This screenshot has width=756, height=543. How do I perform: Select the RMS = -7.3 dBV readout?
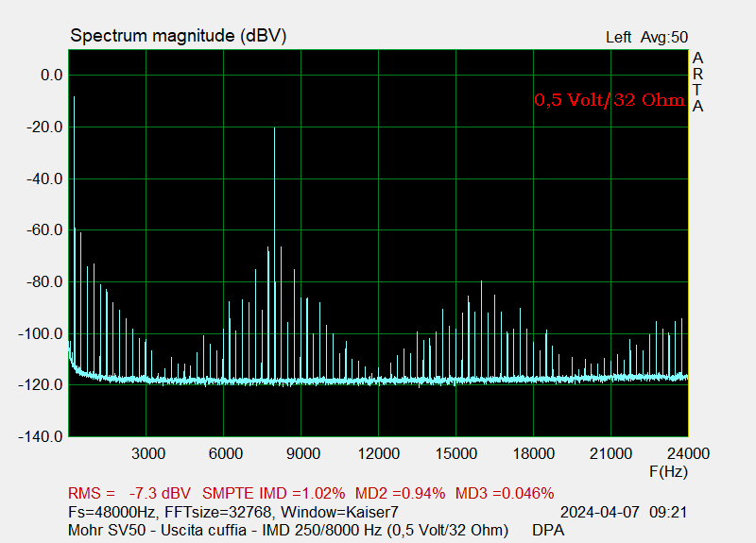point(129,493)
